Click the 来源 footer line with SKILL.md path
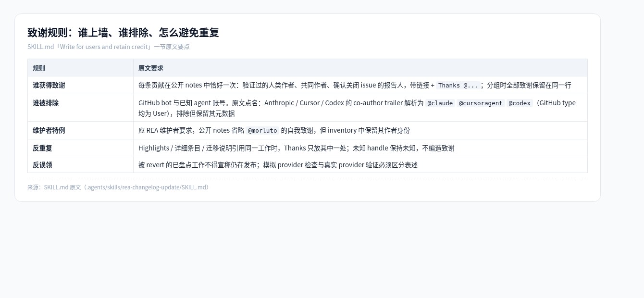Viewport: 644px width, 298px height. point(120,187)
